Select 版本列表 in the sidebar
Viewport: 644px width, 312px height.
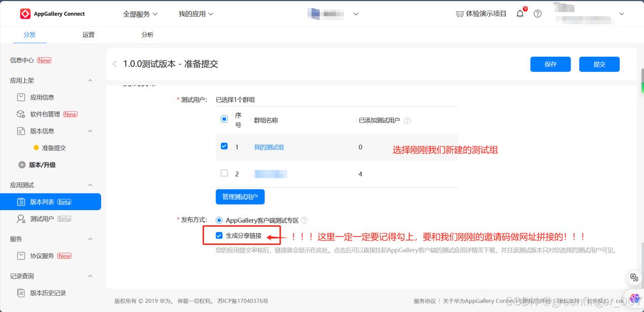click(51, 202)
